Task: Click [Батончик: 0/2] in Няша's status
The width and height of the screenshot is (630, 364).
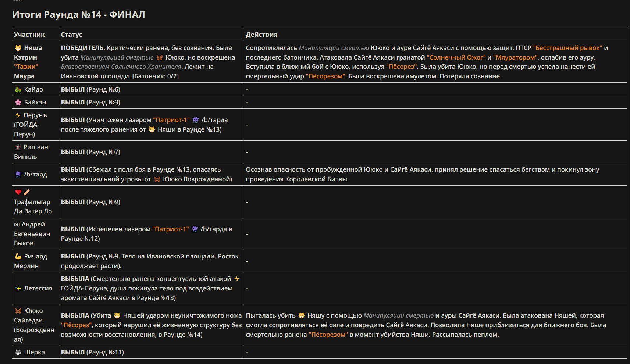Action: click(x=155, y=76)
